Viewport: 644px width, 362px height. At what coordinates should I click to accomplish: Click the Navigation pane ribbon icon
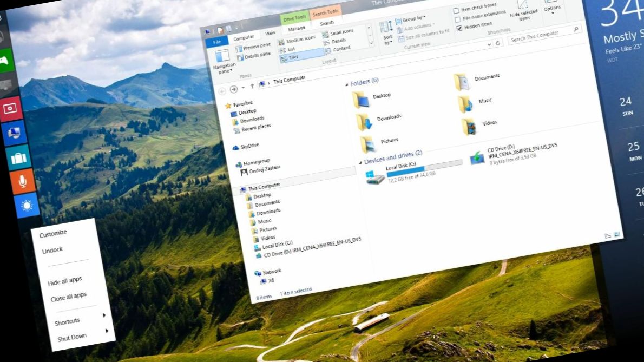click(223, 61)
